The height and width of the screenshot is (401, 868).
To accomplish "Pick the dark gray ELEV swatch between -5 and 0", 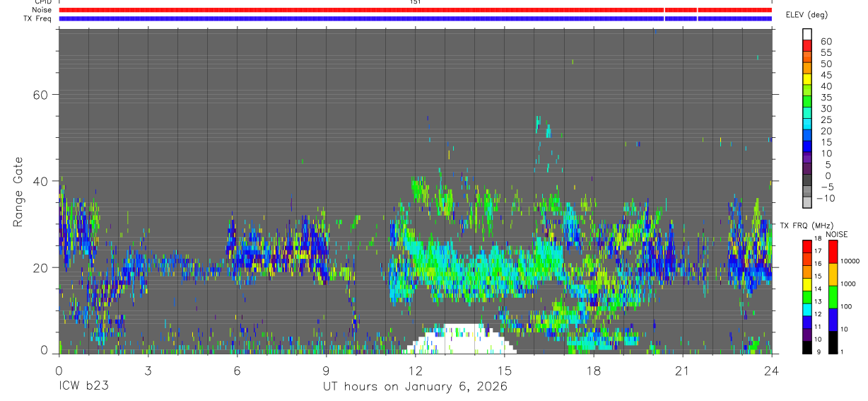I will tap(808, 181).
